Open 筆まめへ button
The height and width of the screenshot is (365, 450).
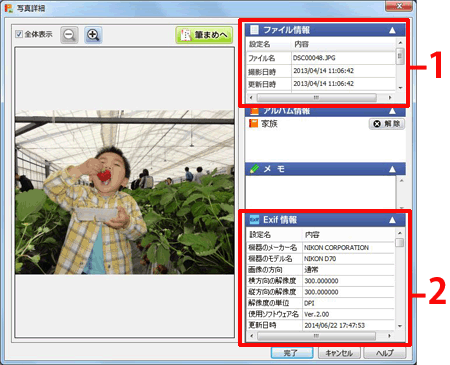point(204,35)
